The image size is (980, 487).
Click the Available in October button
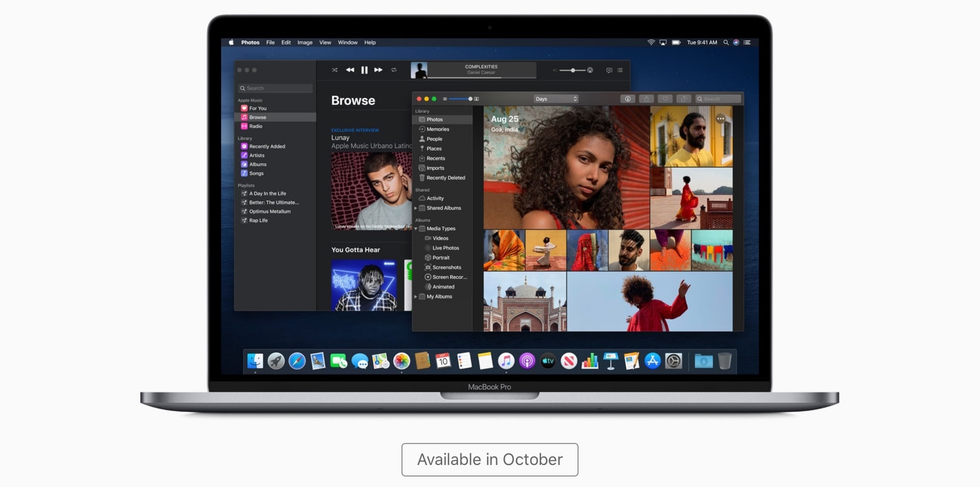[489, 459]
